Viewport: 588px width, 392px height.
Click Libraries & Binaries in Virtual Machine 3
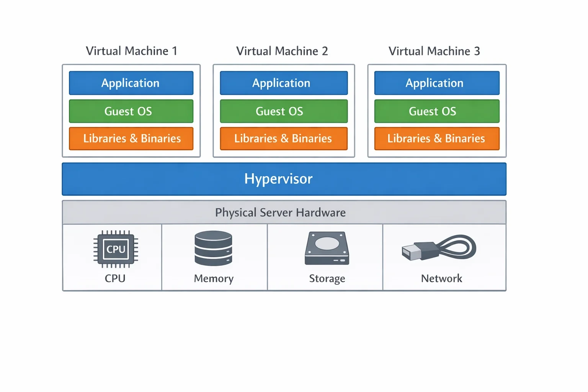437,139
